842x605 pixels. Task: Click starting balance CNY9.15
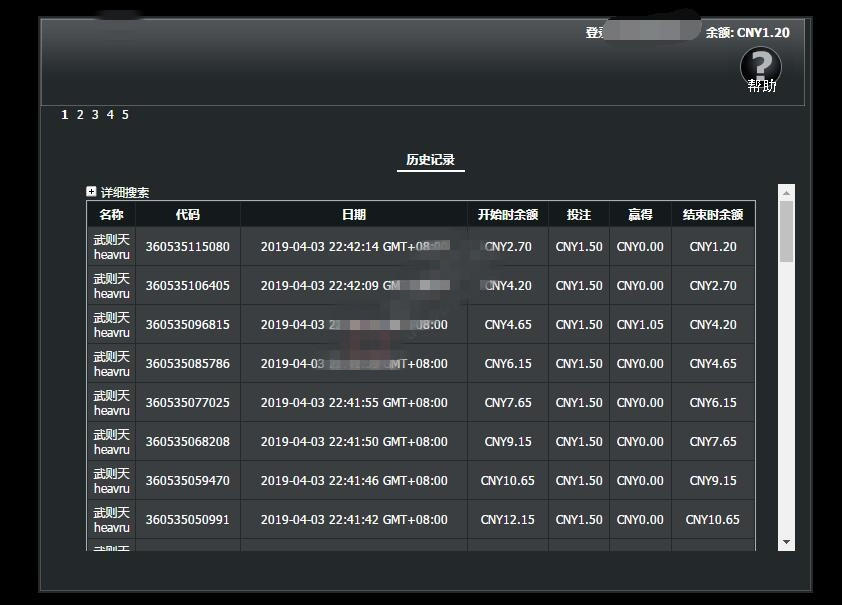coord(508,442)
